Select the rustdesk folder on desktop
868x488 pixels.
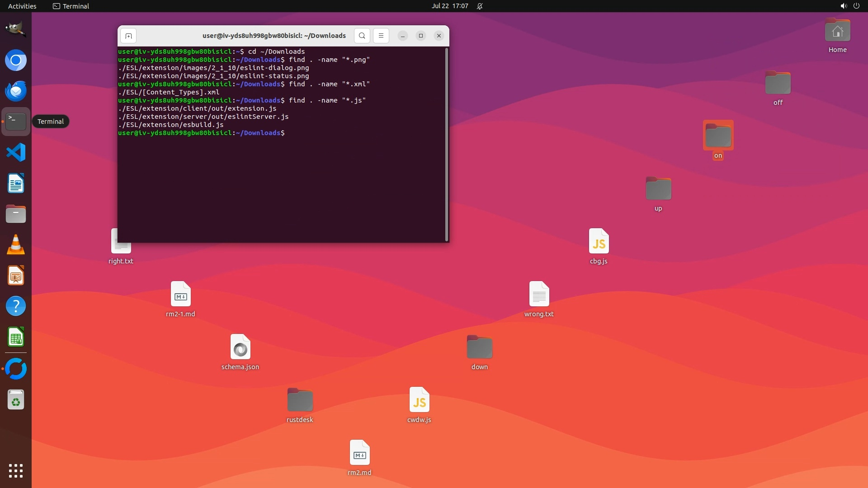click(x=300, y=400)
